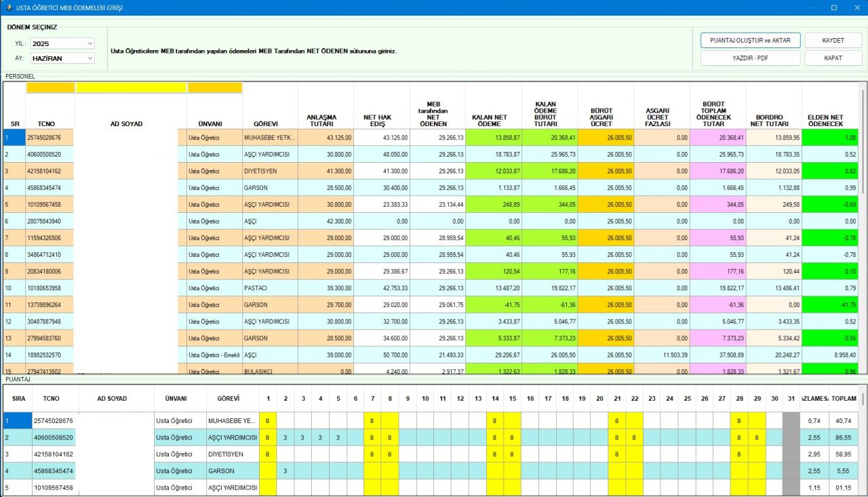Viewport: 868px width, 497px height.
Task: Select day 2 cell in GARSON puantaj row
Action: (285, 471)
